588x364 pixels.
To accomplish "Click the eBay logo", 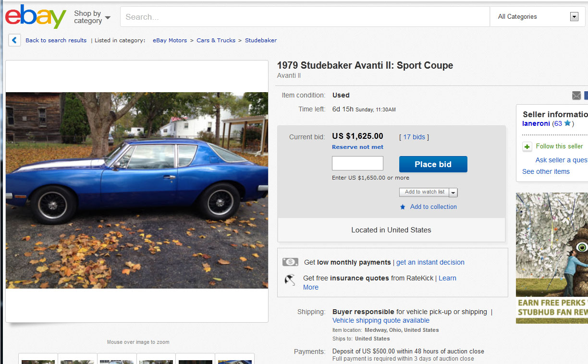I will click(x=36, y=17).
